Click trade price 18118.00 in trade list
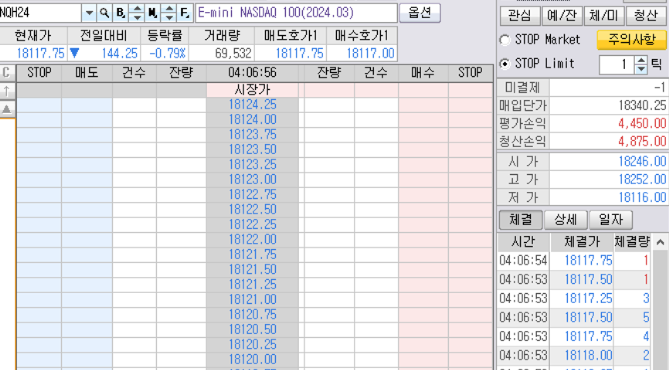 (x=588, y=355)
